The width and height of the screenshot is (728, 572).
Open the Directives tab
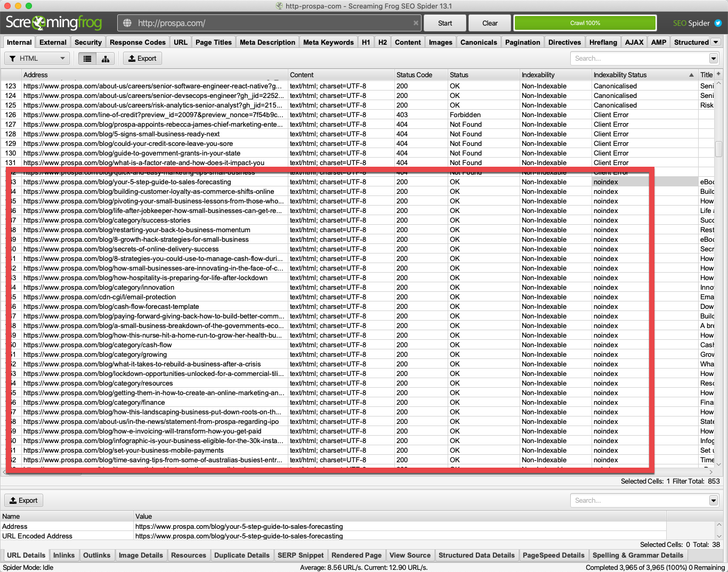564,42
